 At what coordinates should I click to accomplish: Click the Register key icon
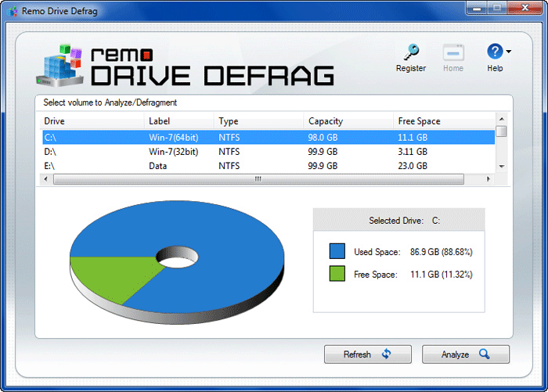pos(410,53)
